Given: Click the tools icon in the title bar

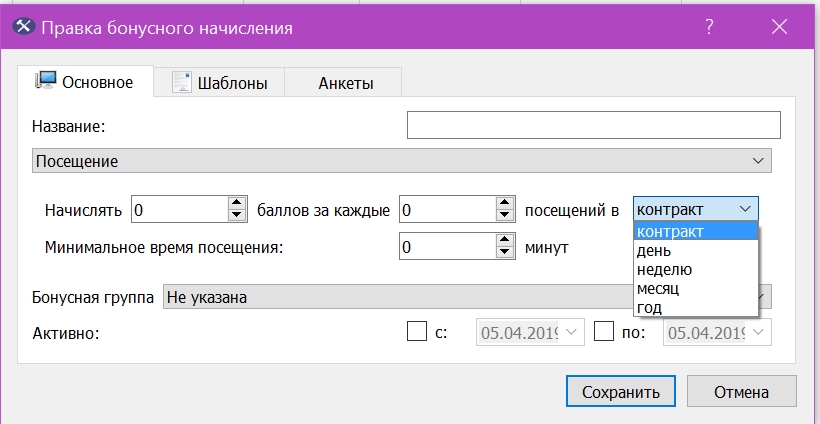Looking at the screenshot, I should pos(24,26).
